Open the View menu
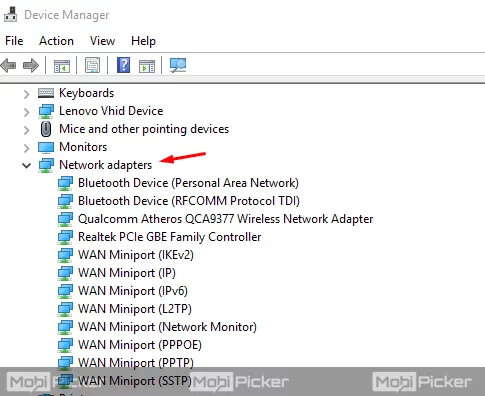485x396 pixels. click(102, 41)
